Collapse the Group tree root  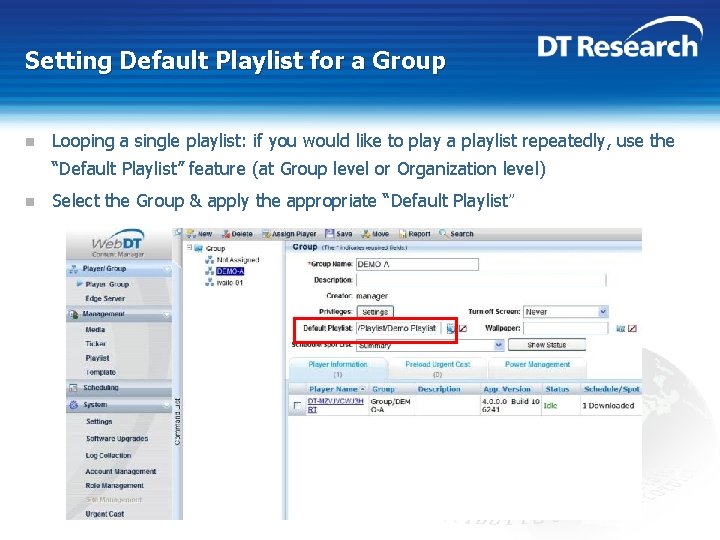point(189,248)
